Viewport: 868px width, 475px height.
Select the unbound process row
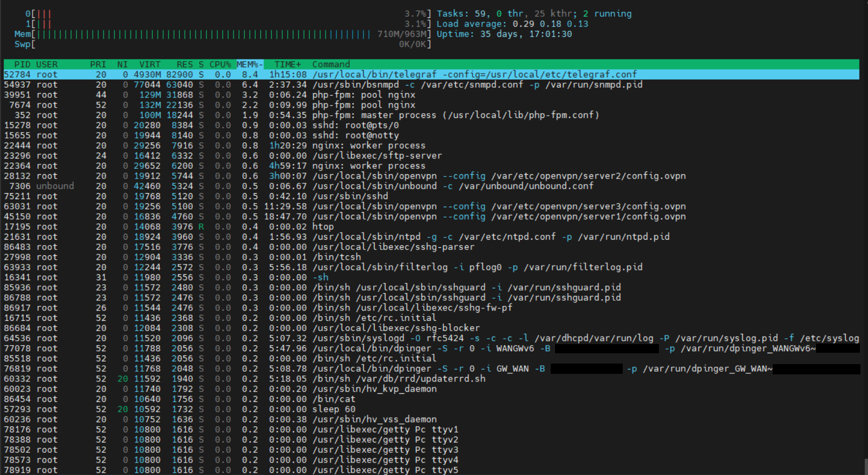431,186
